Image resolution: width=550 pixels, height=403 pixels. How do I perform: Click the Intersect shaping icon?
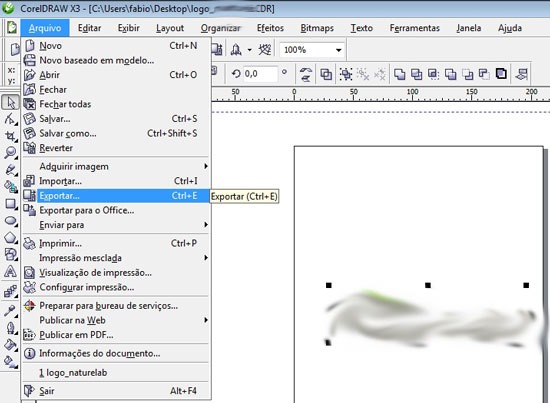434,74
